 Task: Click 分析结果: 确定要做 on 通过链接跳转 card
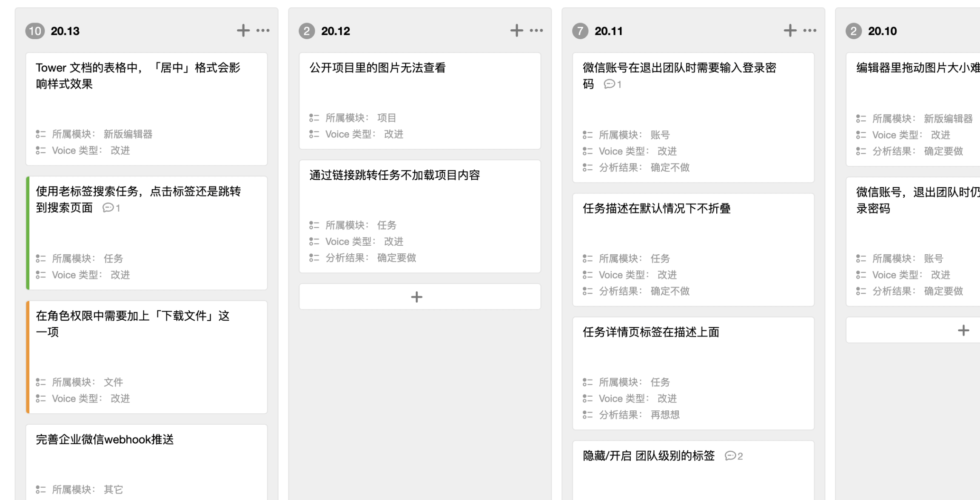click(x=363, y=258)
